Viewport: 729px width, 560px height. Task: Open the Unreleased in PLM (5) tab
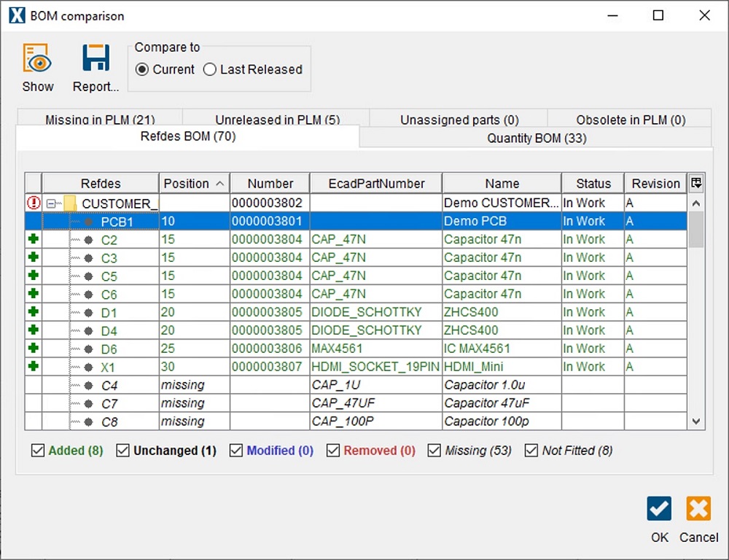(277, 120)
